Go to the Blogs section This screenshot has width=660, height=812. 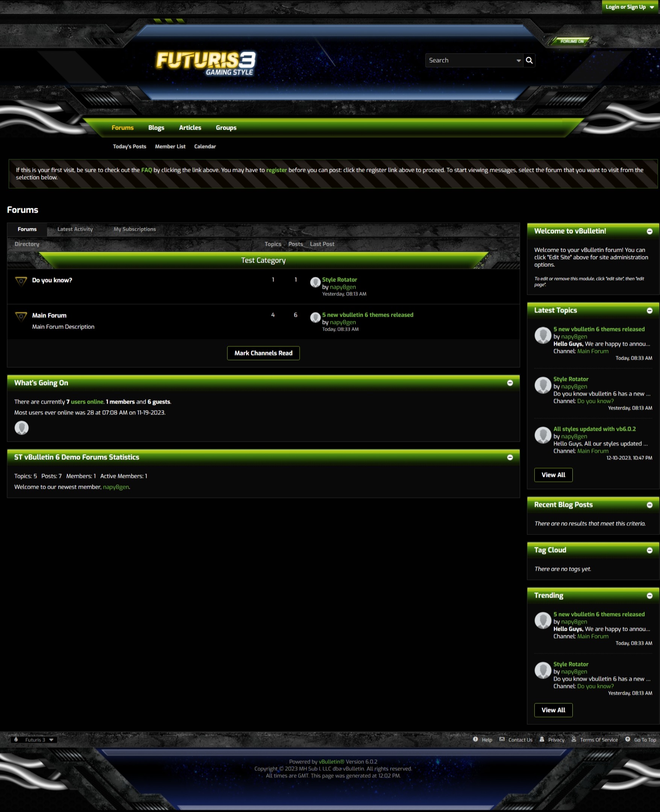coord(156,128)
